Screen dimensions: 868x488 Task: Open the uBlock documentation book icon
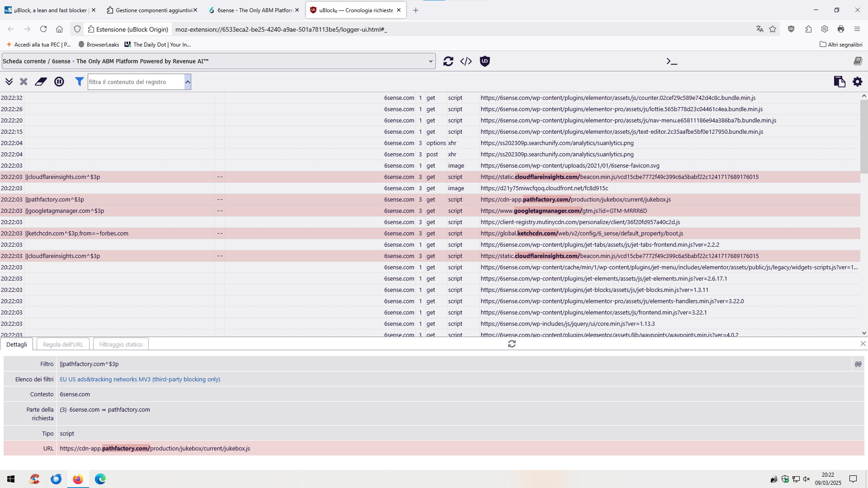pyautogui.click(x=858, y=61)
